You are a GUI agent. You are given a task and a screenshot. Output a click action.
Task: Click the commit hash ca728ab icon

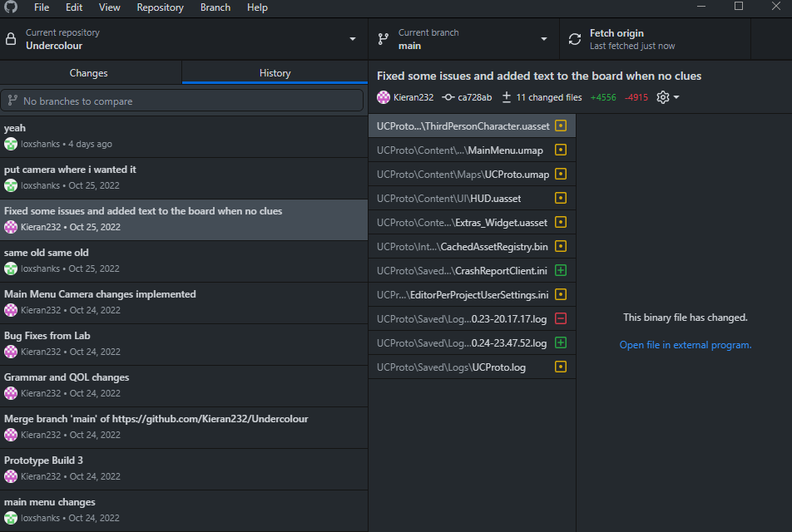point(448,97)
